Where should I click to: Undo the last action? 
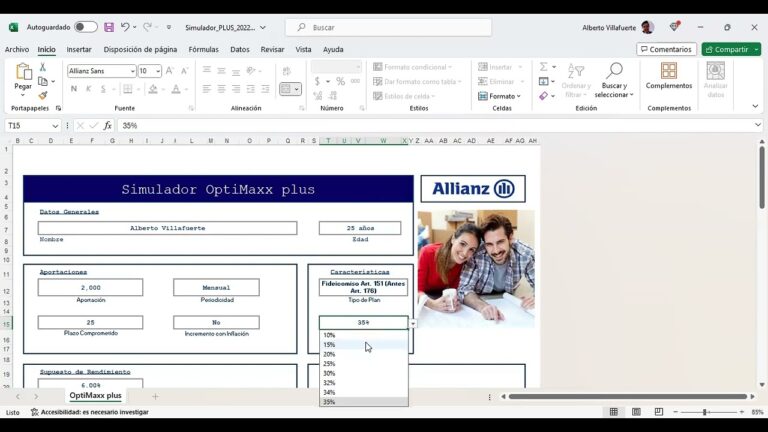125,27
